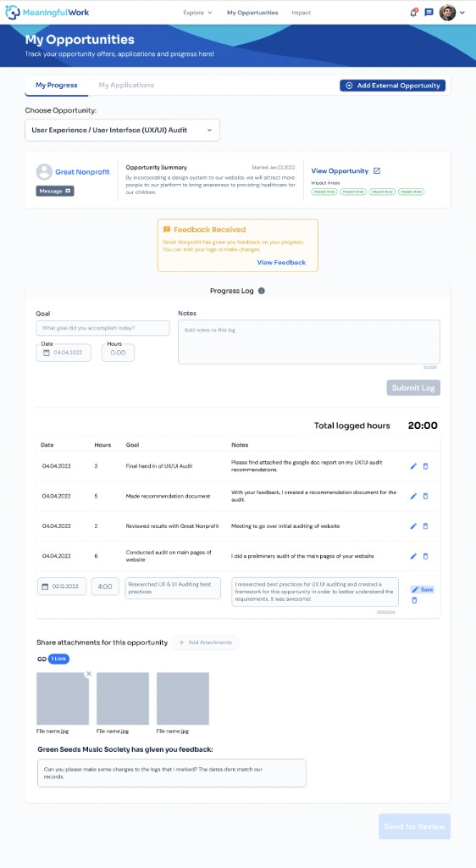Click the chain link icon
This screenshot has height=868, width=476.
[x=42, y=659]
